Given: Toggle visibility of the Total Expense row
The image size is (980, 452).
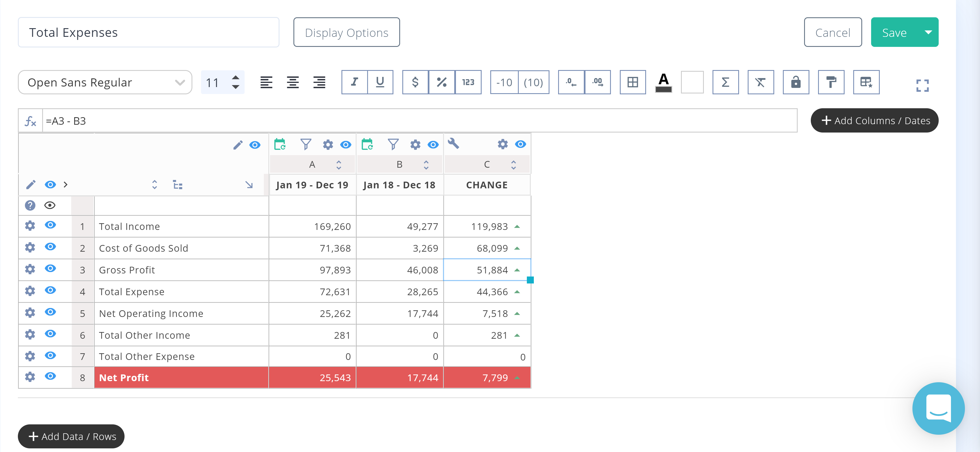Looking at the screenshot, I should (x=50, y=291).
